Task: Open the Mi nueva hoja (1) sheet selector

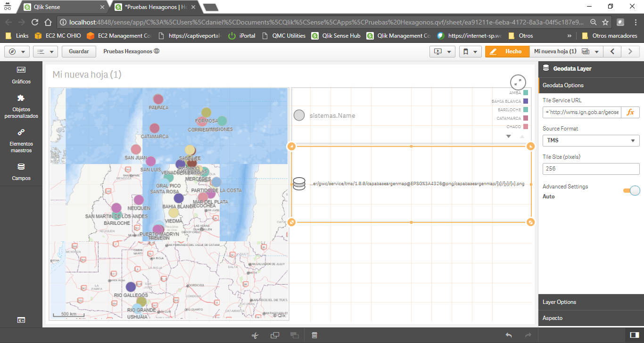Action: [x=566, y=51]
